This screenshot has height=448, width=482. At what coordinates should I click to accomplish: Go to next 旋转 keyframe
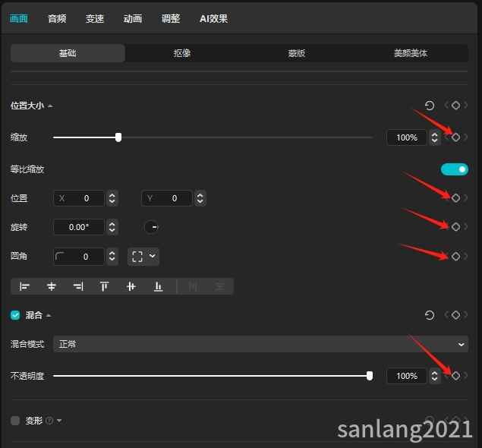pyautogui.click(x=466, y=226)
